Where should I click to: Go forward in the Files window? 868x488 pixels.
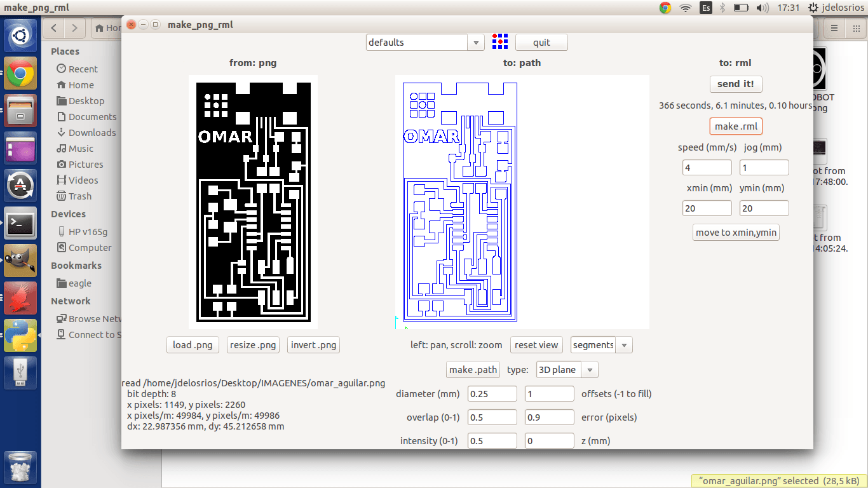(75, 28)
